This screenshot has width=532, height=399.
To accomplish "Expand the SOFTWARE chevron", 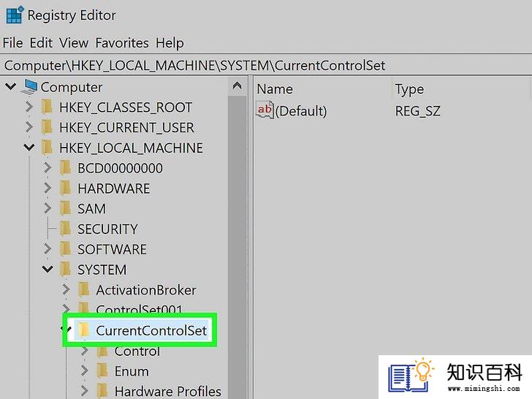I will (x=47, y=249).
